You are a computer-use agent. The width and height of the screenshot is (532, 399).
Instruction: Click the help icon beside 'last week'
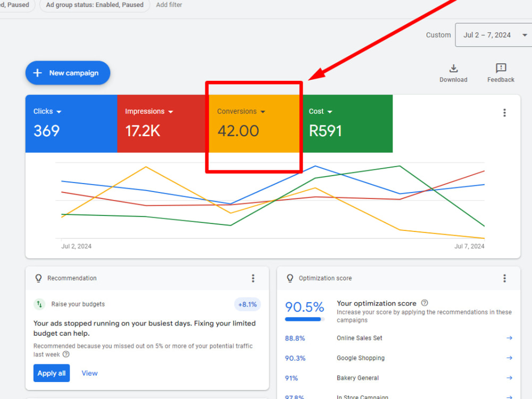[66, 354]
